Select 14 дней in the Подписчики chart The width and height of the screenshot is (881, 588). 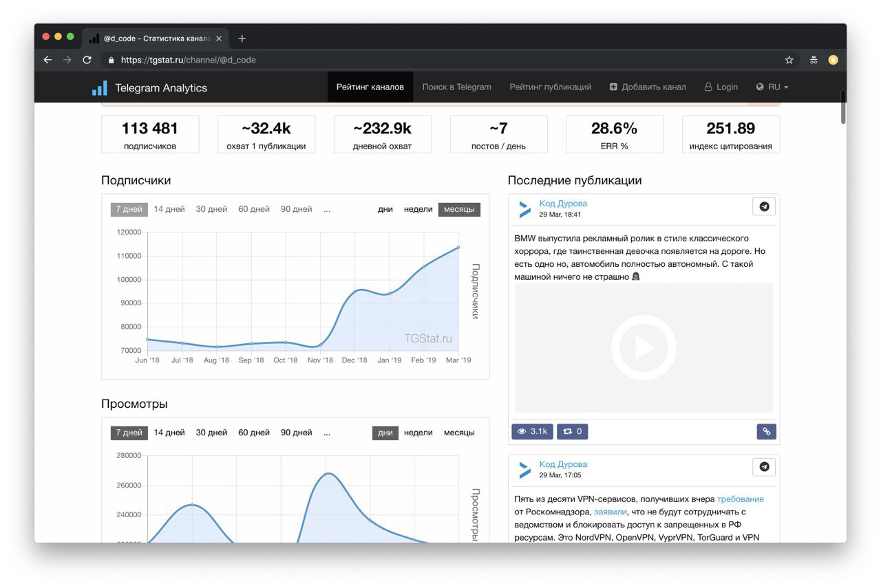(169, 209)
